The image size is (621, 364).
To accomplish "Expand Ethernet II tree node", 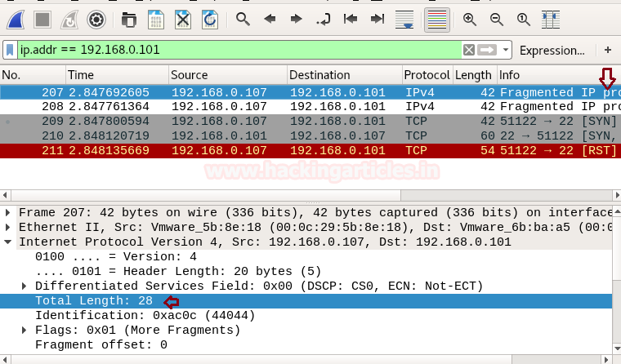I will pos(7,227).
